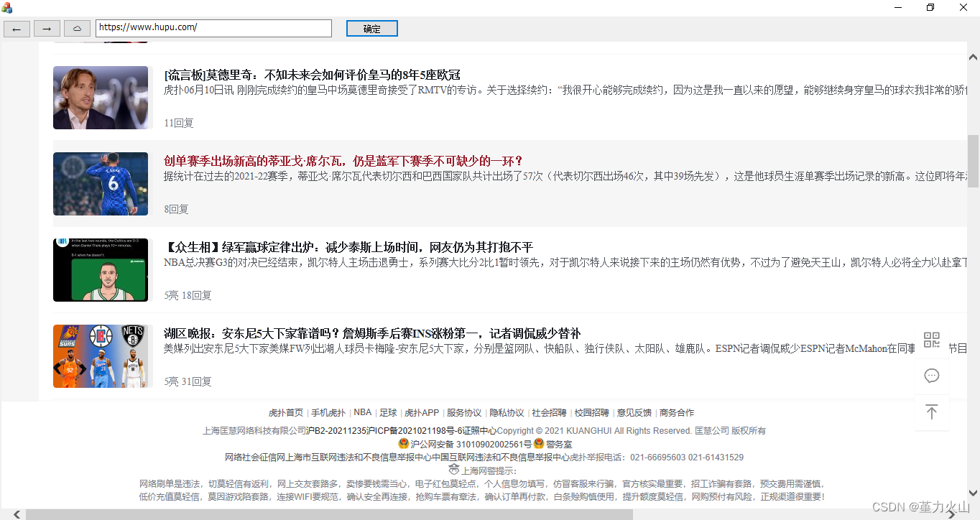Open the 手机虎扑 footer link
The height and width of the screenshot is (520, 980).
pyautogui.click(x=328, y=413)
